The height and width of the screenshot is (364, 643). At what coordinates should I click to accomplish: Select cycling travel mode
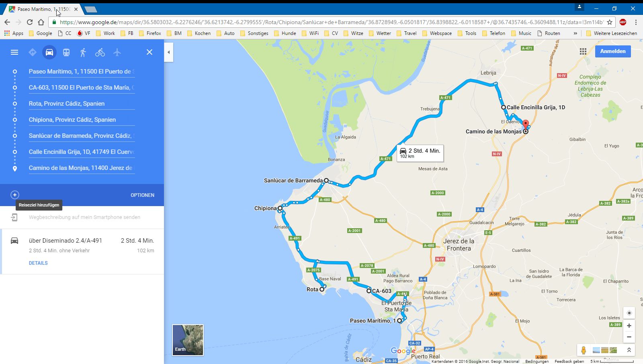click(100, 52)
